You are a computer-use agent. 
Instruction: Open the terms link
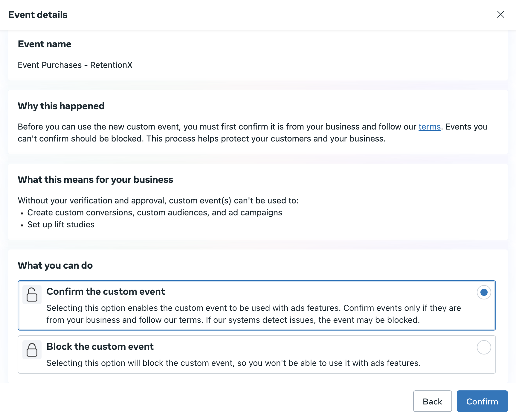click(x=429, y=127)
